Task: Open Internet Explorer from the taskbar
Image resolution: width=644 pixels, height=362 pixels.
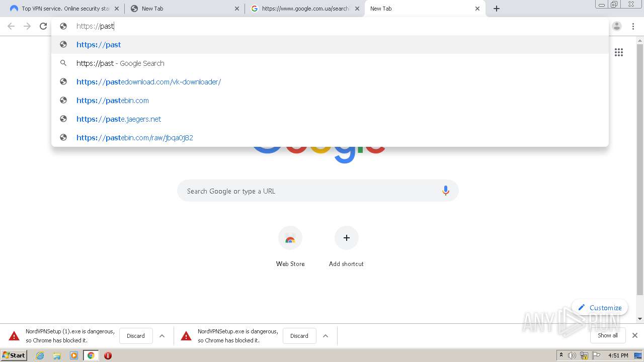Action: 40,355
